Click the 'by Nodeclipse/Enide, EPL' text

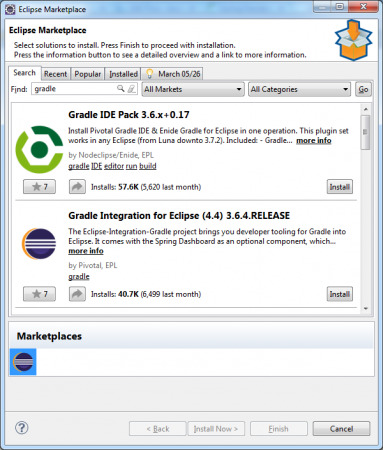pyautogui.click(x=111, y=155)
